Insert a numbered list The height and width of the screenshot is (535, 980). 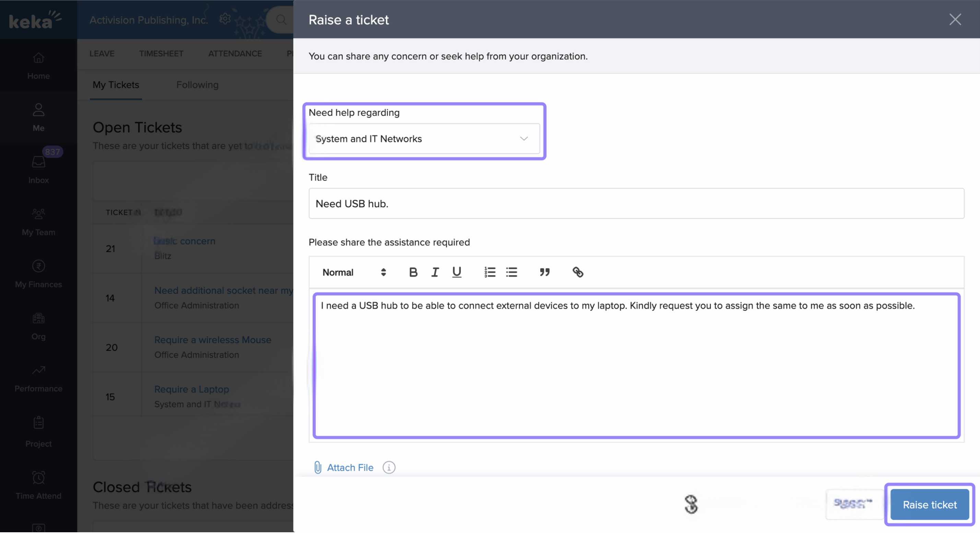(489, 272)
